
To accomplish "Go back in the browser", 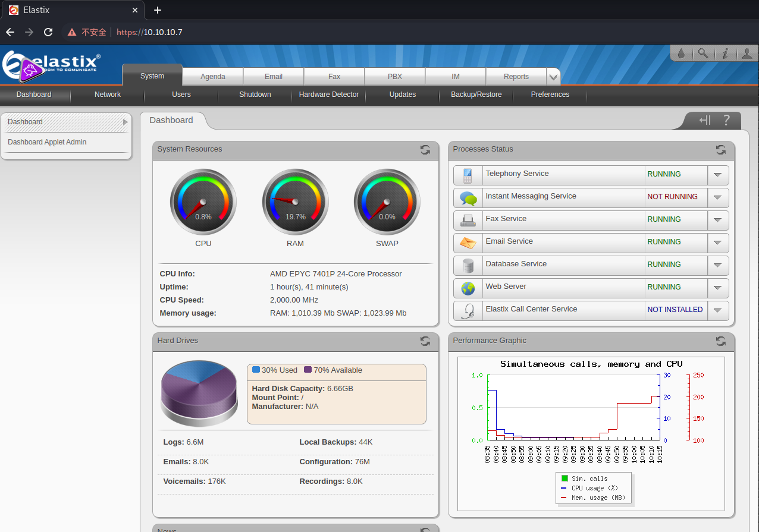I will (x=10, y=32).
